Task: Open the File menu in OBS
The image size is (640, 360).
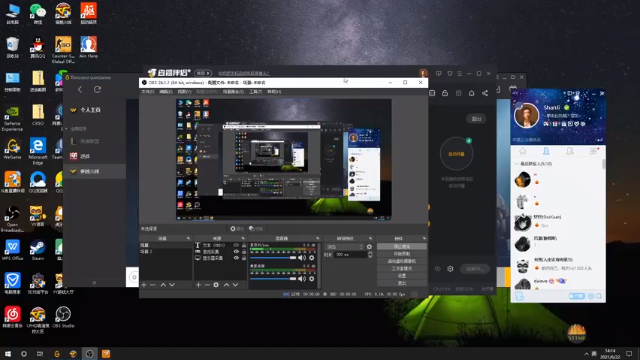Action: pos(147,92)
